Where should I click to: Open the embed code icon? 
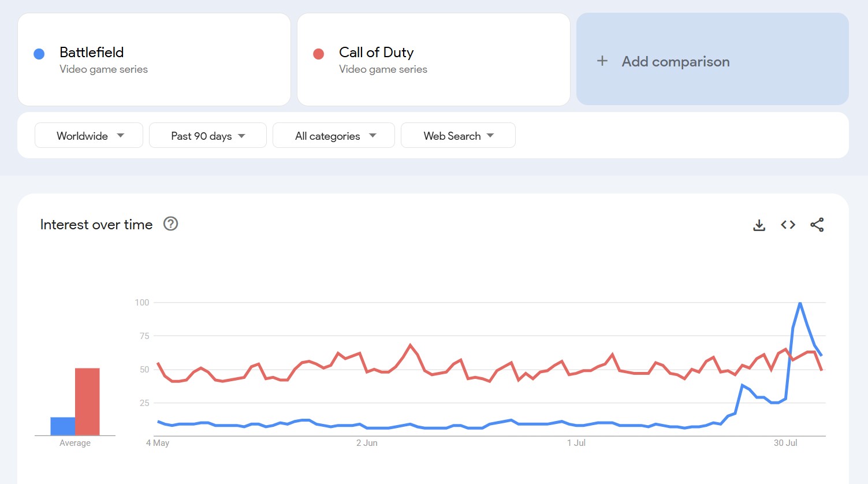coord(788,225)
